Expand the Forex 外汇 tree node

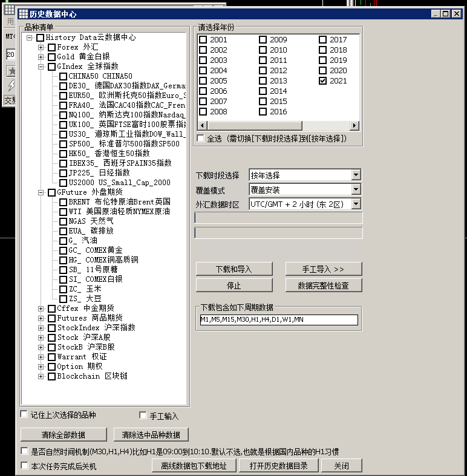(41, 47)
